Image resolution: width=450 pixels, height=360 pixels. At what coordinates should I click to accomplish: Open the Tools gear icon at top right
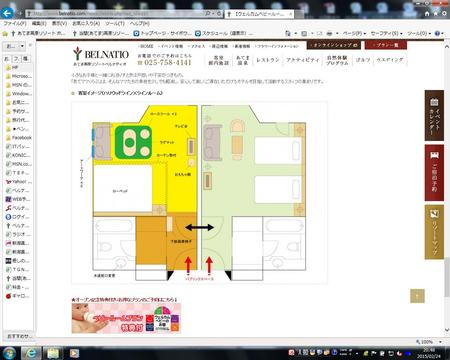pos(445,13)
